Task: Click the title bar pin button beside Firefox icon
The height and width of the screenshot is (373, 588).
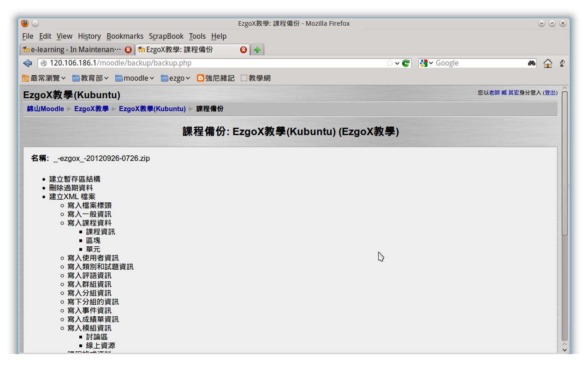Action: point(36,23)
